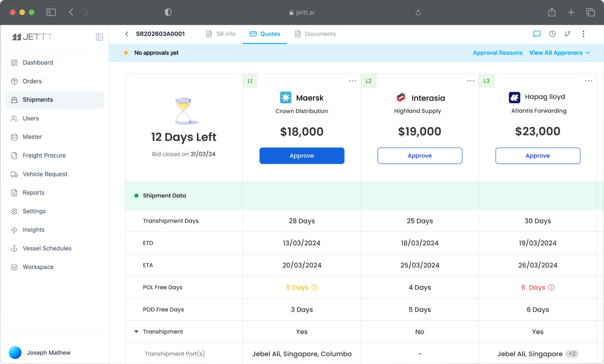604x364 pixels.
Task: Open the history clock icon
Action: click(x=552, y=34)
